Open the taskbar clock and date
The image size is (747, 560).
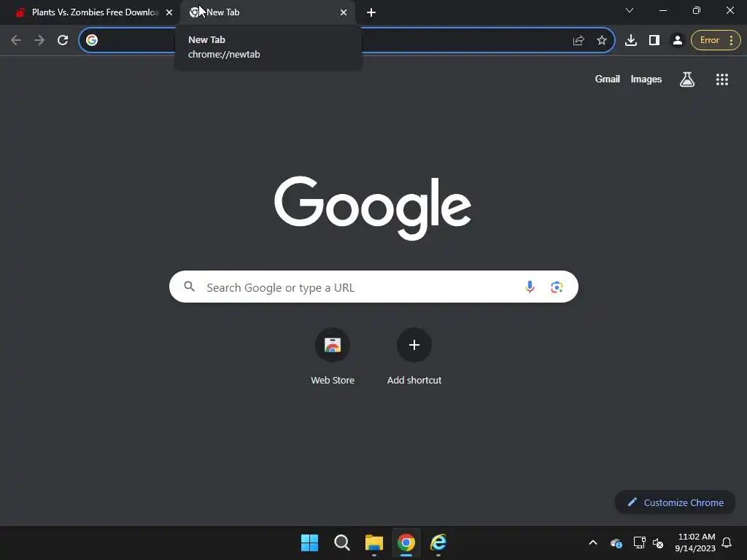coord(695,542)
